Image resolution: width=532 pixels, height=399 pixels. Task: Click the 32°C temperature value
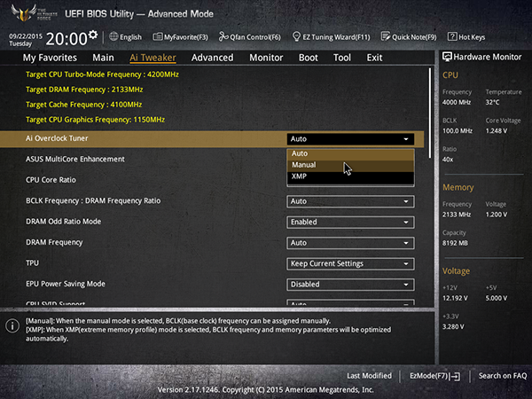click(x=492, y=102)
